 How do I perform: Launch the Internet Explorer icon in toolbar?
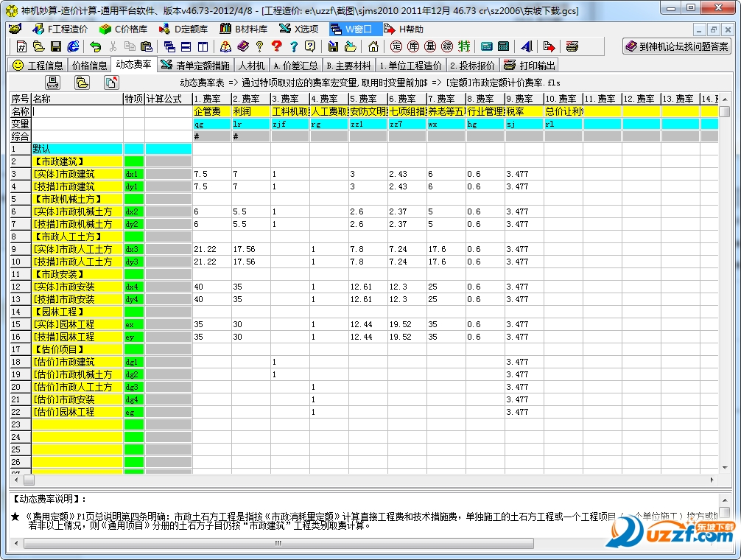pos(73,46)
